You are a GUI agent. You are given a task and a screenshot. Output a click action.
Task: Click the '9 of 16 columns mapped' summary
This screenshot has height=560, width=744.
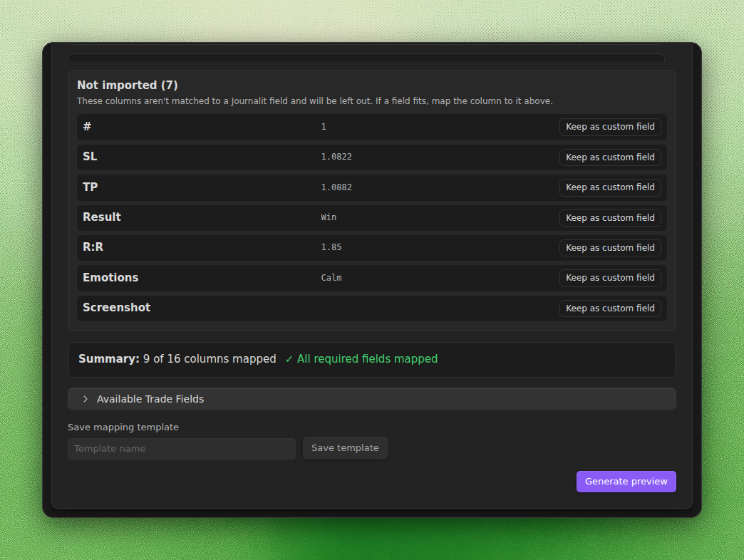[x=210, y=359]
